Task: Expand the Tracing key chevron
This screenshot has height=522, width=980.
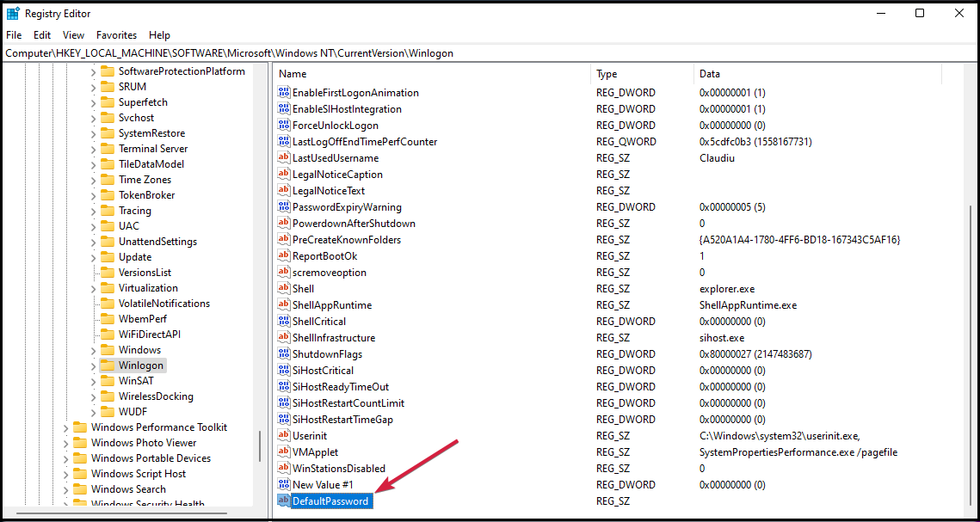Action: (93, 211)
